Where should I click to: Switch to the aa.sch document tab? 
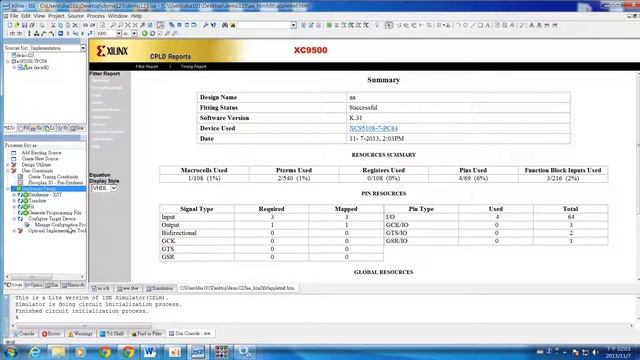point(101,288)
